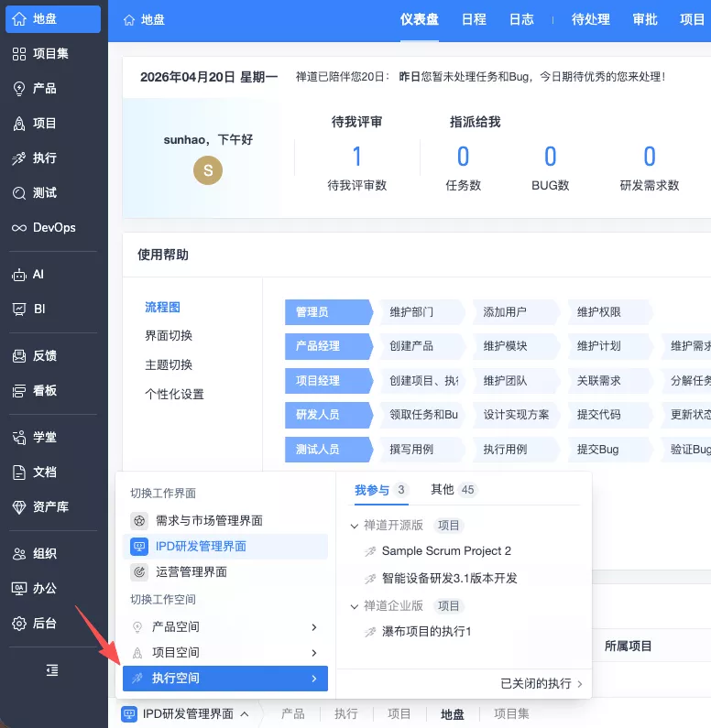This screenshot has height=728, width=711.
Task: Switch to 审批 top tab
Action: click(645, 19)
